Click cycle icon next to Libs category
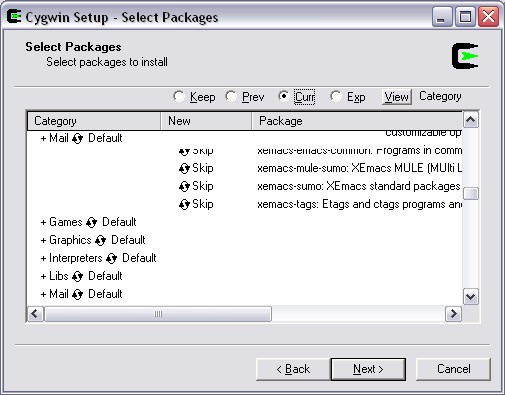Viewport: 505px width, 395px height. 77,276
